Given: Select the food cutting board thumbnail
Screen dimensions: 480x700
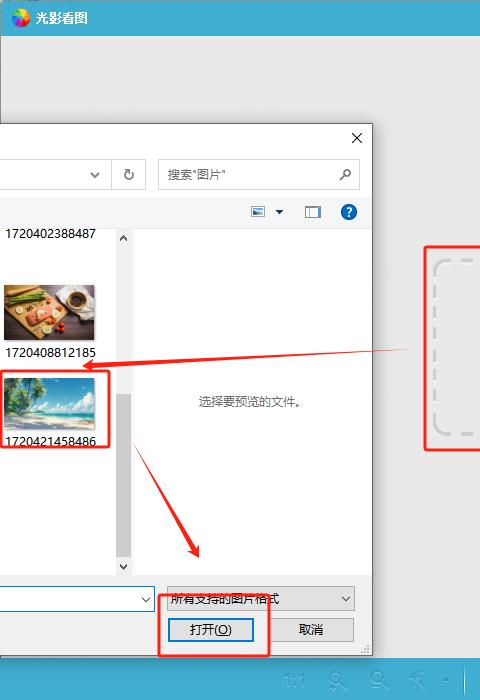Looking at the screenshot, I should [x=49, y=312].
